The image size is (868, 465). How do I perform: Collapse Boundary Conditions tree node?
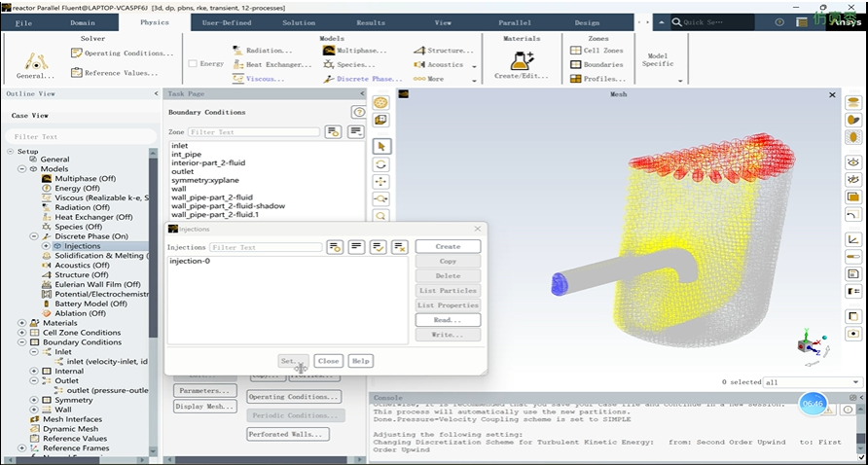22,342
